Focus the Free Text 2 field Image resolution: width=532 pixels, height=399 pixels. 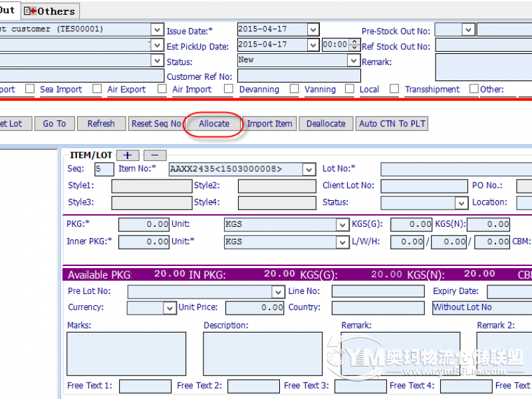[x=253, y=386]
